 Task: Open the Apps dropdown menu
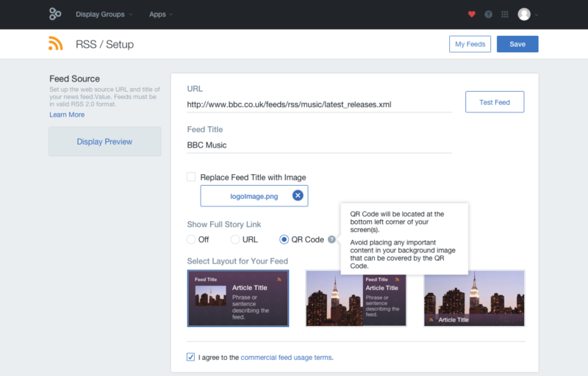coord(160,14)
